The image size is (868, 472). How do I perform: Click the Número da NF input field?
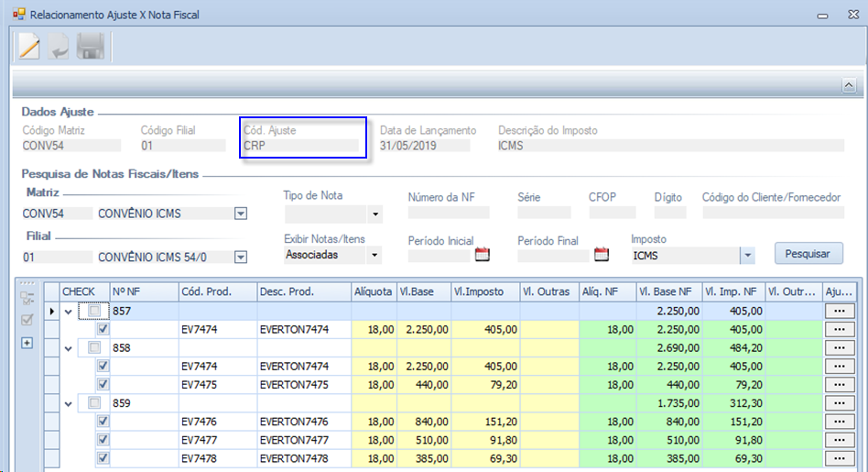pos(449,213)
